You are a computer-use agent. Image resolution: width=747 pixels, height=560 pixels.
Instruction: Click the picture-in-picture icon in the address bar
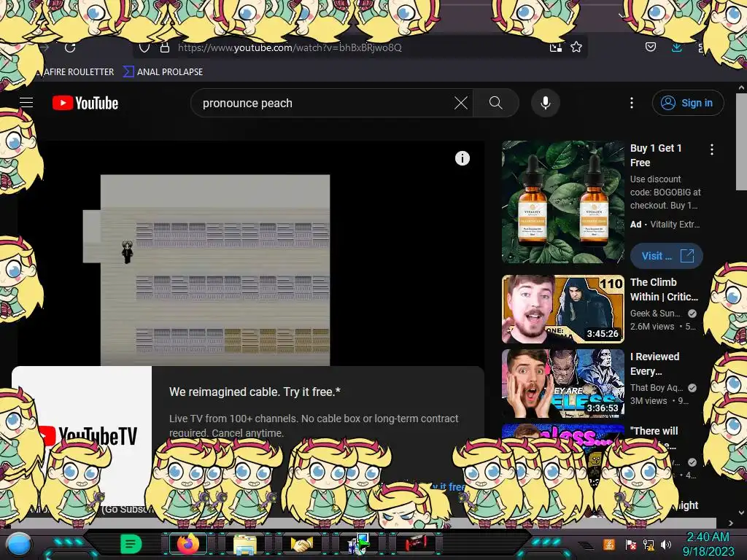point(555,47)
